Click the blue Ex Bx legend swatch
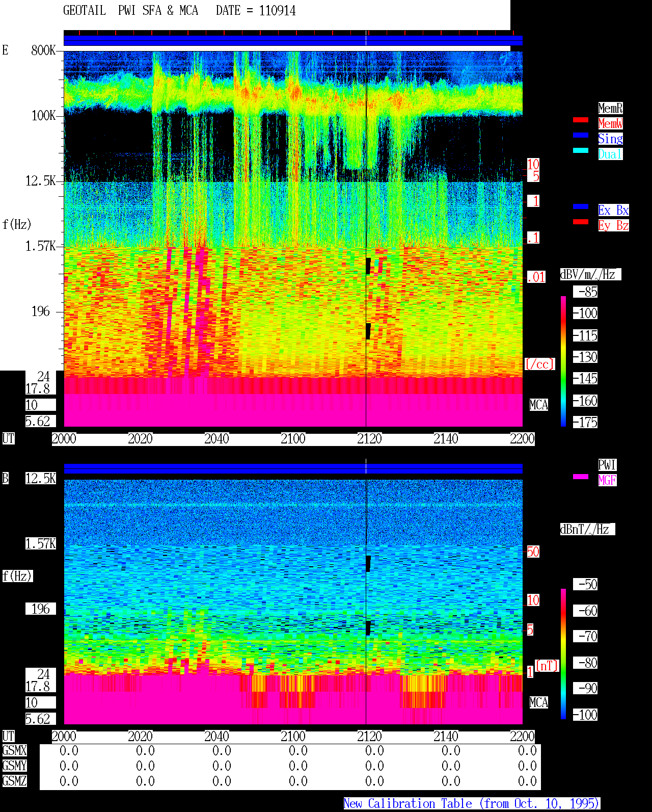 [581, 206]
